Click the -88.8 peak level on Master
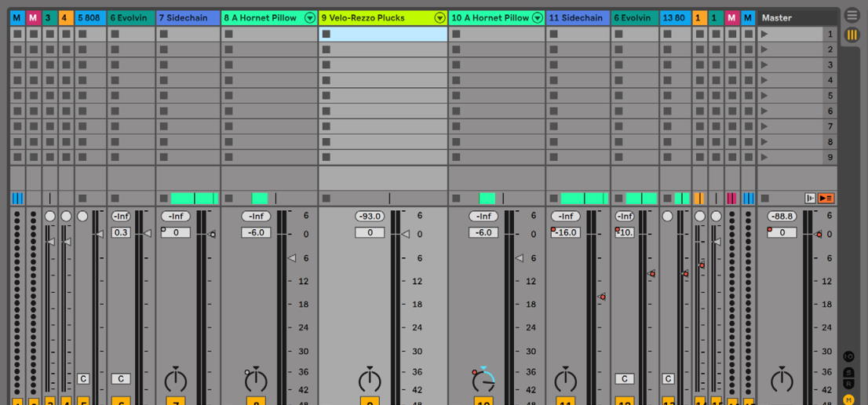The image size is (868, 405). pyautogui.click(x=782, y=217)
